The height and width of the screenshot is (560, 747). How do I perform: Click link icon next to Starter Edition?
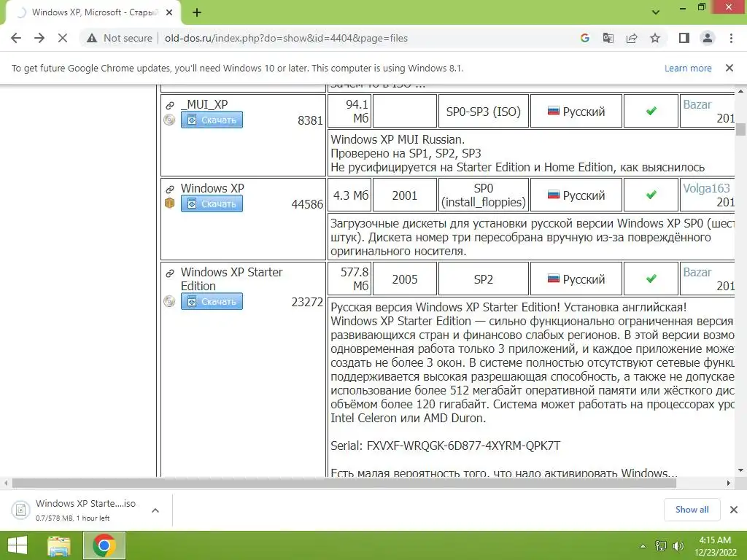point(169,273)
